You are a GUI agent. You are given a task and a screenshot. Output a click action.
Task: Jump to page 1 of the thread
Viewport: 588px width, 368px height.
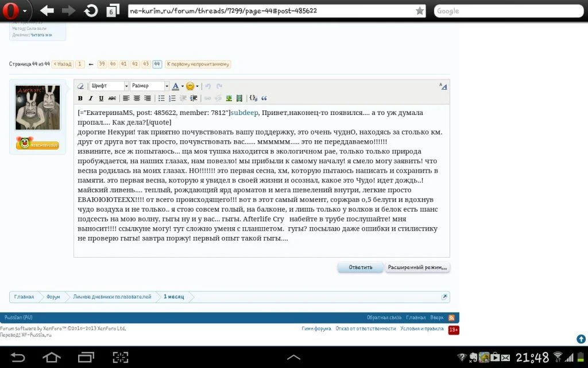(79, 64)
